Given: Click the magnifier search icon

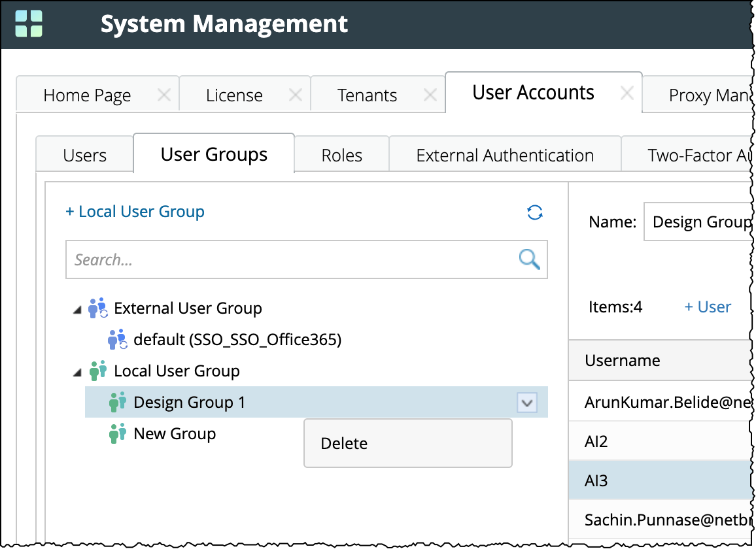Looking at the screenshot, I should 529,259.
